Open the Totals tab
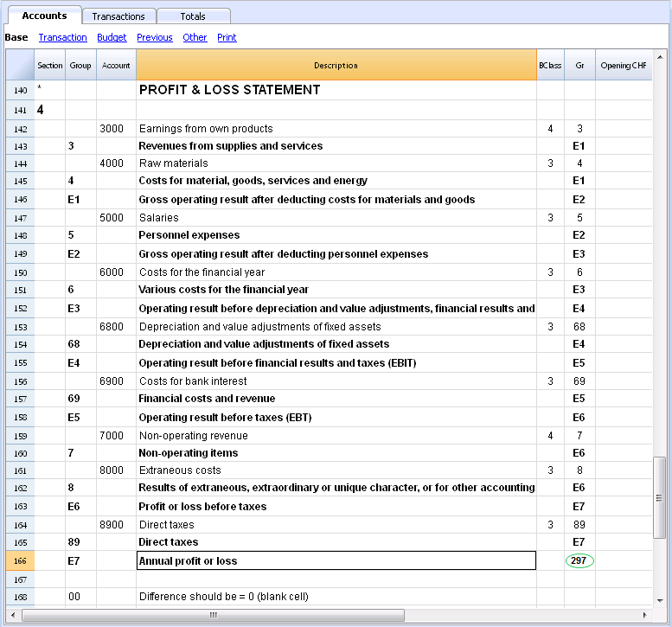This screenshot has height=627, width=672. coord(193,16)
